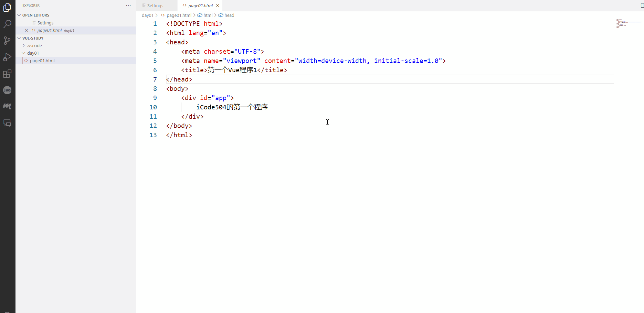Click the Json extension icon in the sidebar
The height and width of the screenshot is (313, 644).
tap(7, 90)
